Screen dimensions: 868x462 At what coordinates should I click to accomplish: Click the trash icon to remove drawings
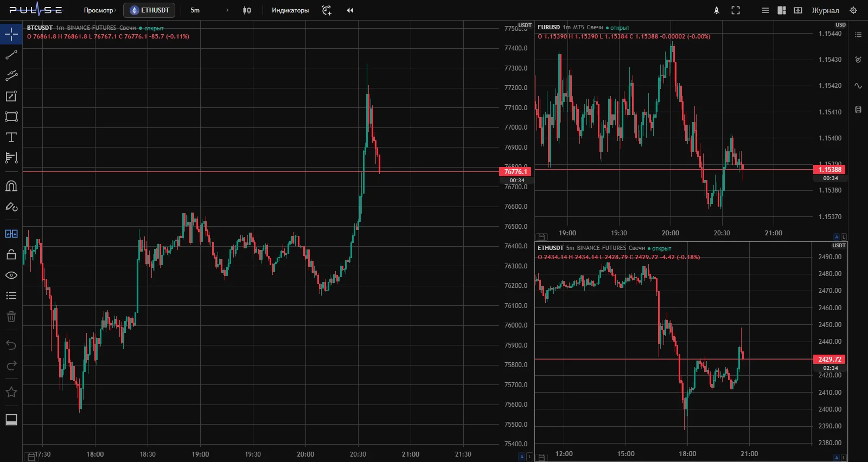11,316
